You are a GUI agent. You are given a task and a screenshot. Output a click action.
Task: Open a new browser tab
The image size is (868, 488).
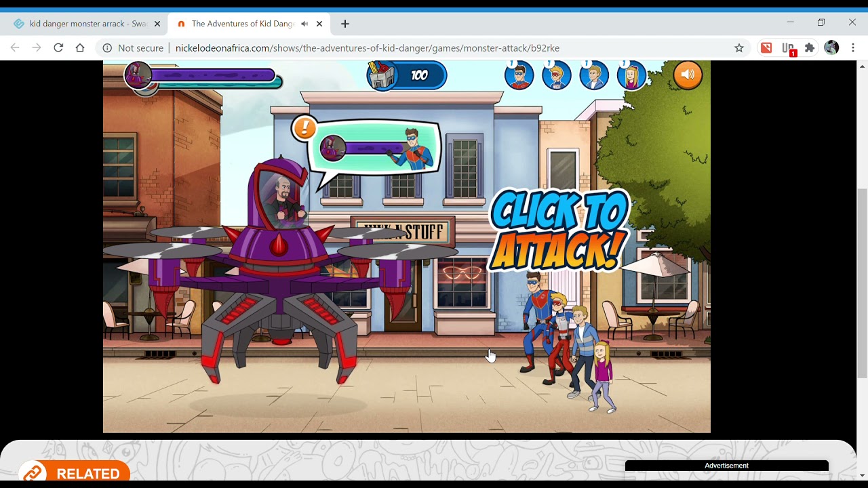345,24
